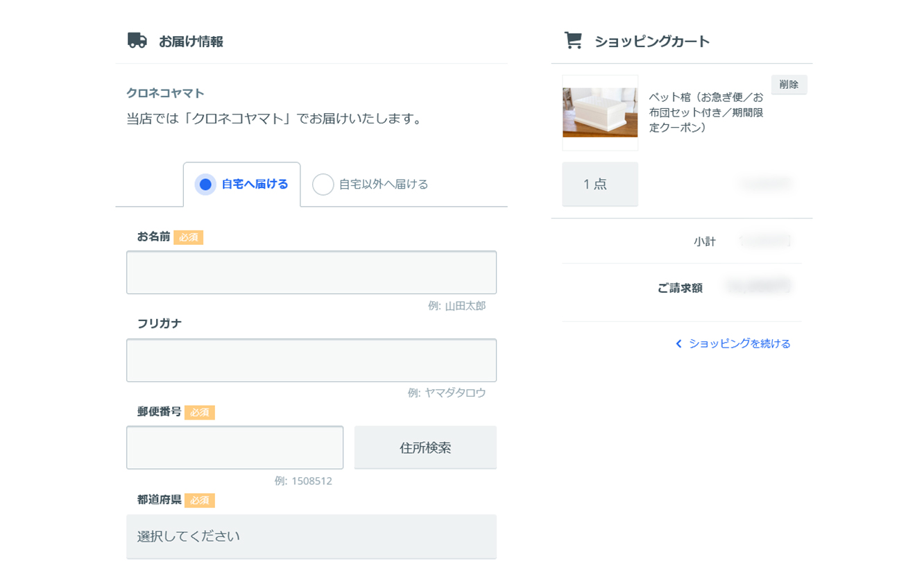Click the 必須 badge next to お名前
The image size is (924, 573).
189,237
